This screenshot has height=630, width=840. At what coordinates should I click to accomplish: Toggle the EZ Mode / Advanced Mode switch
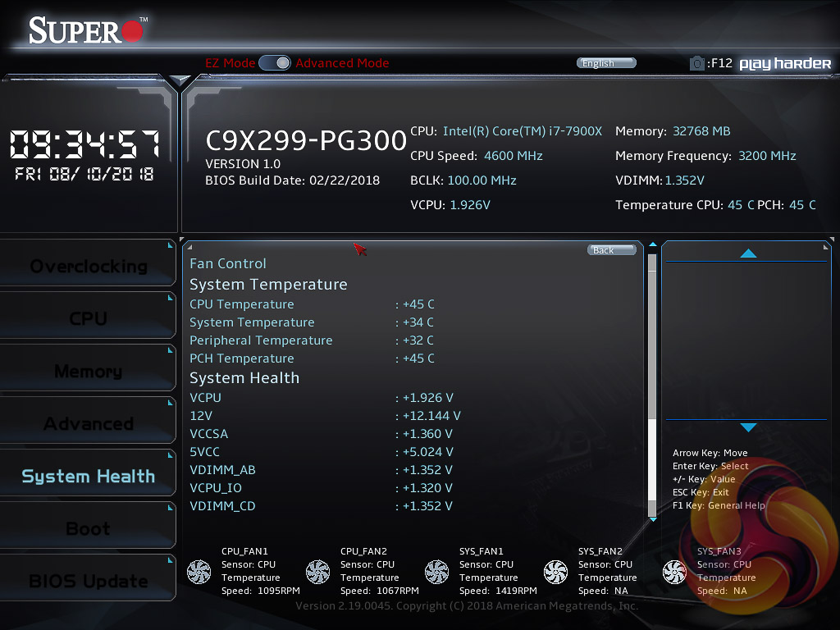click(x=274, y=63)
